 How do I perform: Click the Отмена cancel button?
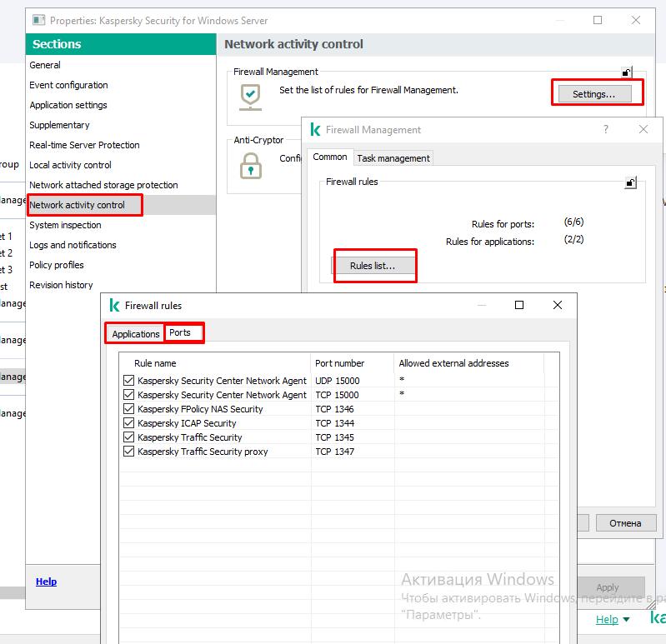[626, 523]
